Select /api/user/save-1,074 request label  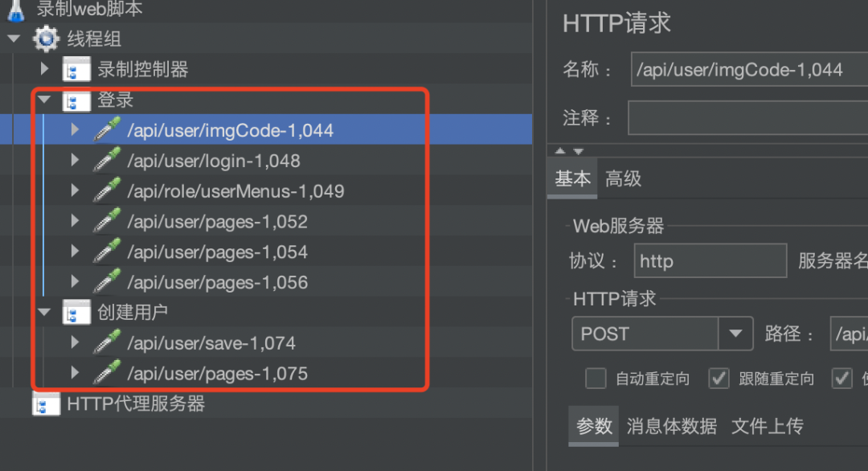point(211,343)
